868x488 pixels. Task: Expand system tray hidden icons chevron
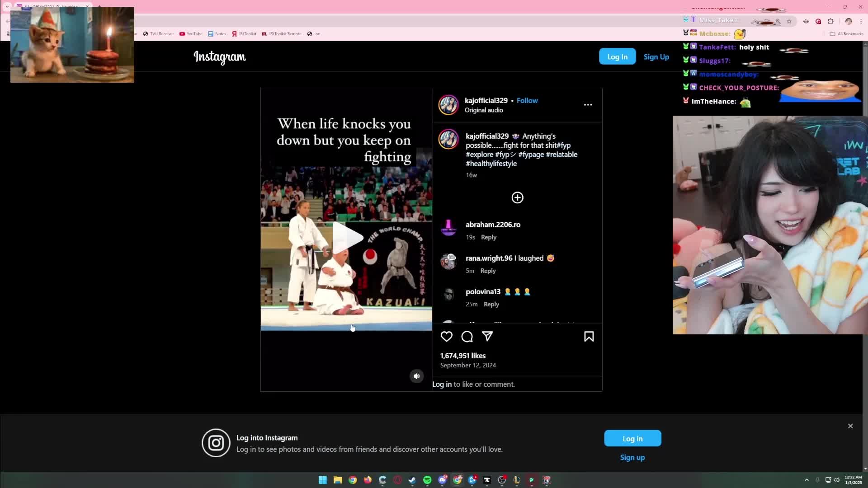807,480
